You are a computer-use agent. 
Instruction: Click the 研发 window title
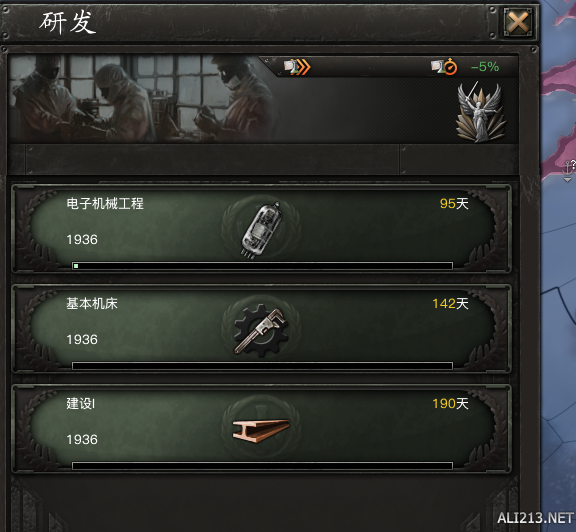pos(68,23)
